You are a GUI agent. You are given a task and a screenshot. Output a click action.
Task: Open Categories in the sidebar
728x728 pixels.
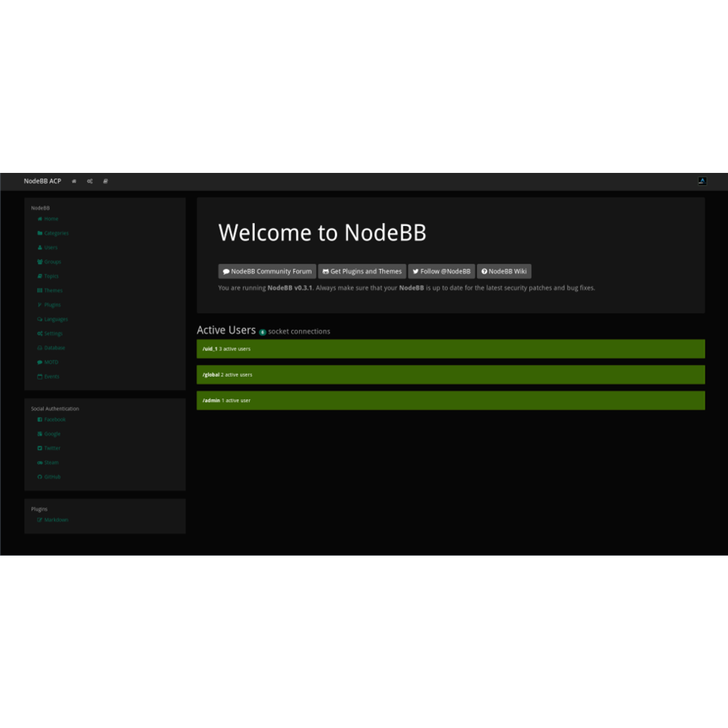[56, 233]
